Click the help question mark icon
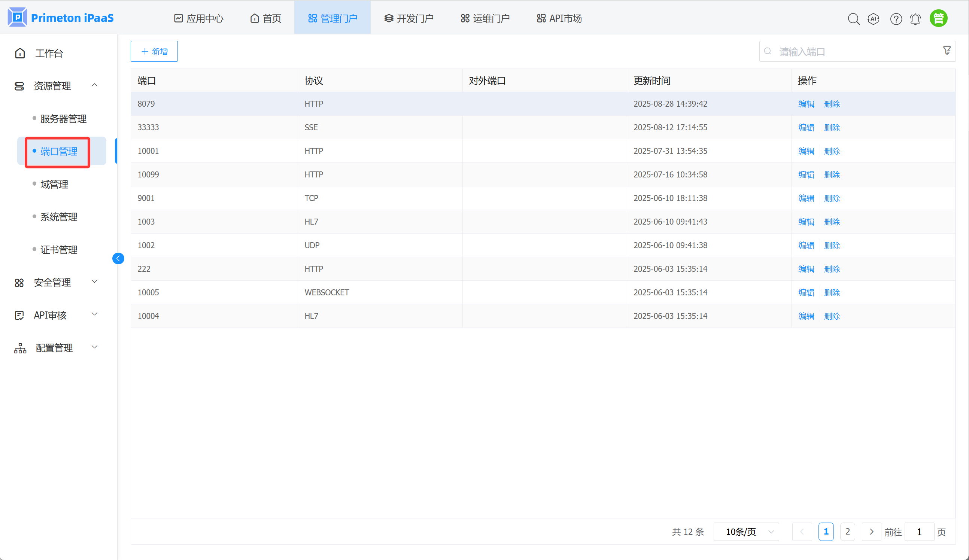Image resolution: width=969 pixels, height=560 pixels. (896, 18)
